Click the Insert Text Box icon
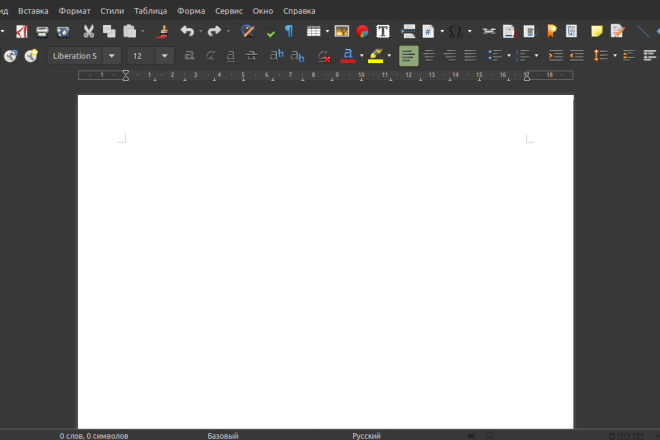The height and width of the screenshot is (440, 660). coord(383,31)
